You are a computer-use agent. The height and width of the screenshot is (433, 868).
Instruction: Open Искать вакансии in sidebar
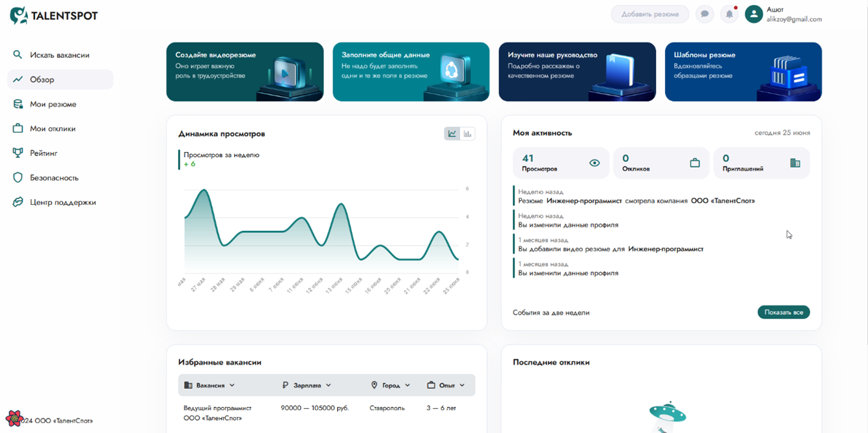[x=59, y=55]
